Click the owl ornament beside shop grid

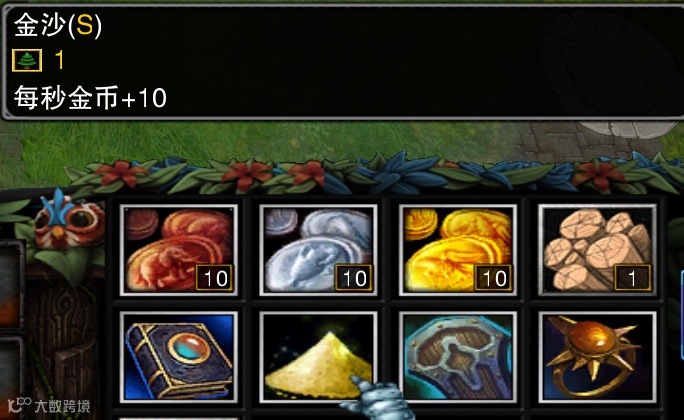tap(68, 222)
